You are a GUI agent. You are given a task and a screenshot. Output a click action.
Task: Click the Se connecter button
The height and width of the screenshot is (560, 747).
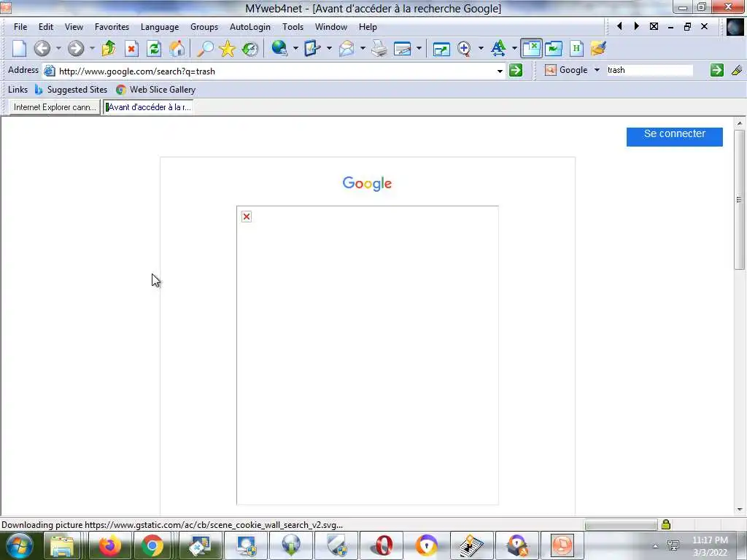675,135
